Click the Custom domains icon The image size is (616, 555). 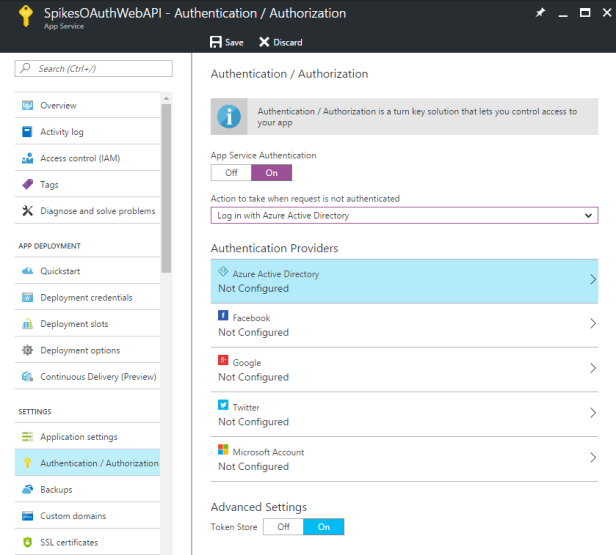point(28,516)
